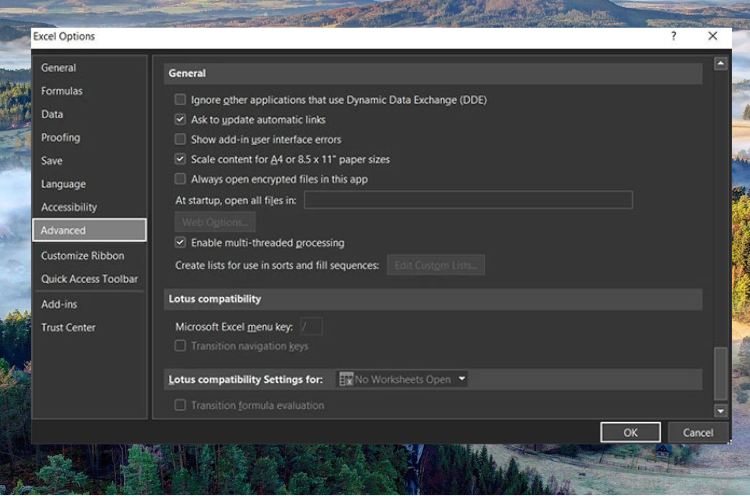Click the At startup, open all files label

tap(236, 200)
